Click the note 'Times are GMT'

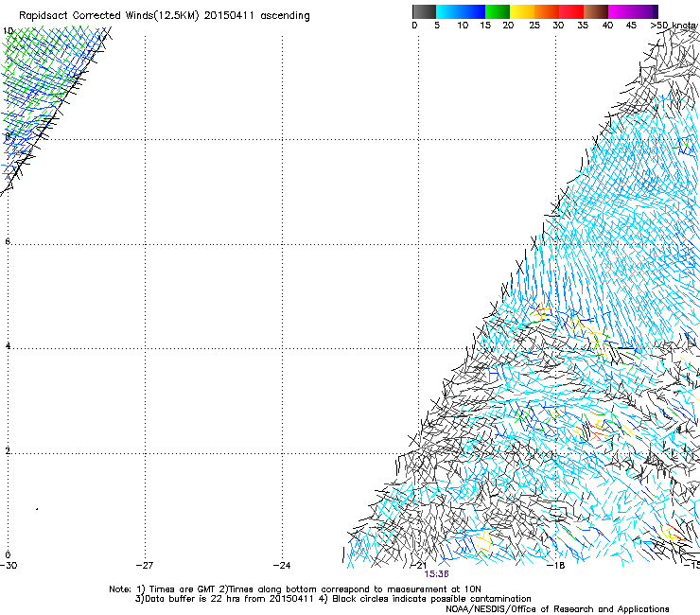point(183,589)
